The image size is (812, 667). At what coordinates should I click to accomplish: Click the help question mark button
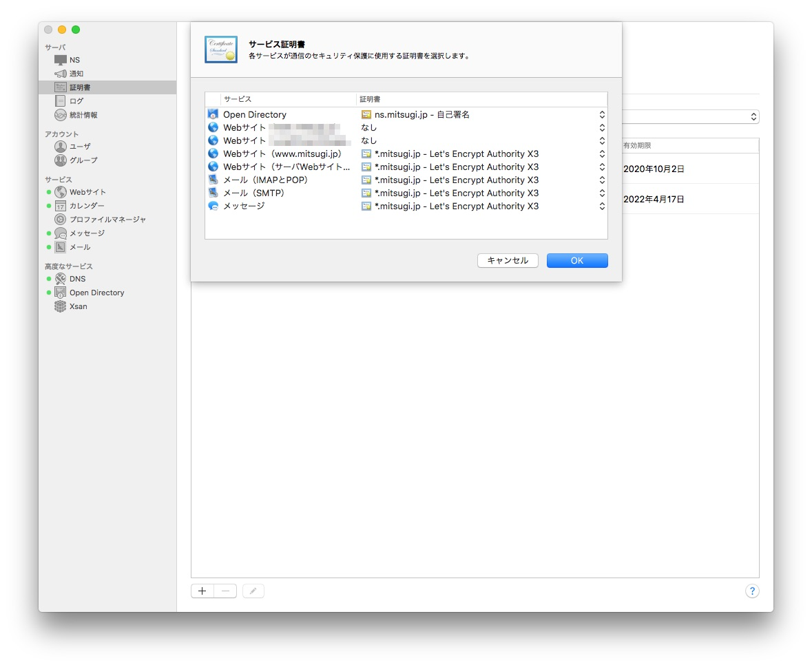click(x=752, y=591)
